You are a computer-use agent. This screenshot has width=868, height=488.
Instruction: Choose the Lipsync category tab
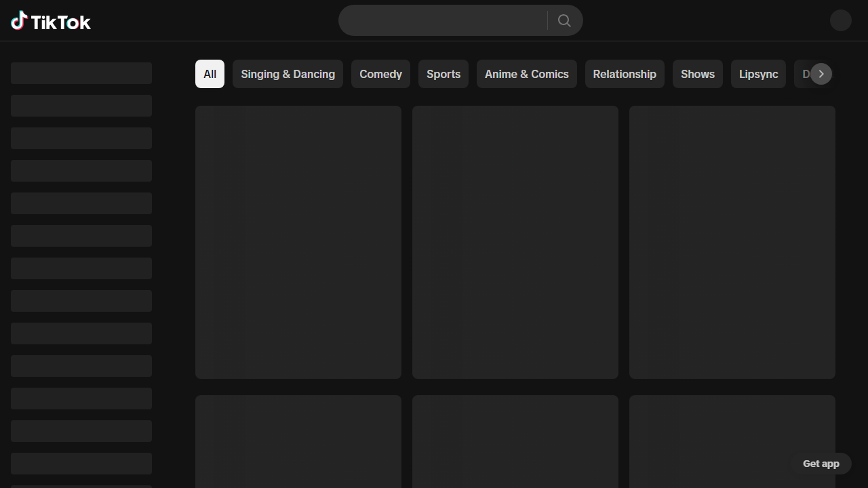click(x=758, y=74)
